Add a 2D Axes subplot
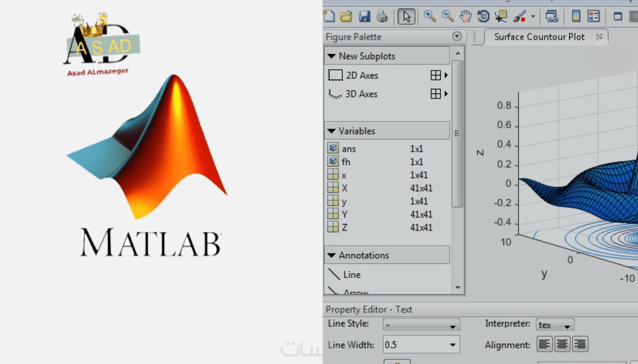 click(353, 75)
